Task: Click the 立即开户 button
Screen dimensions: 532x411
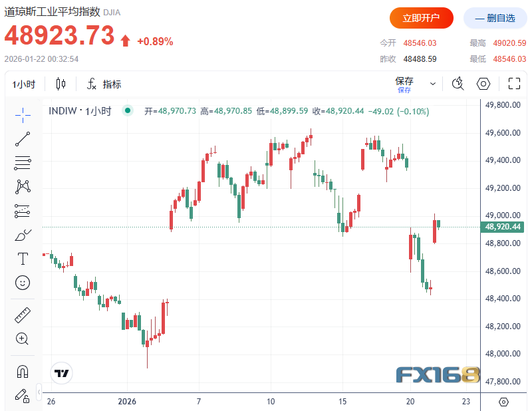Action: 422,19
